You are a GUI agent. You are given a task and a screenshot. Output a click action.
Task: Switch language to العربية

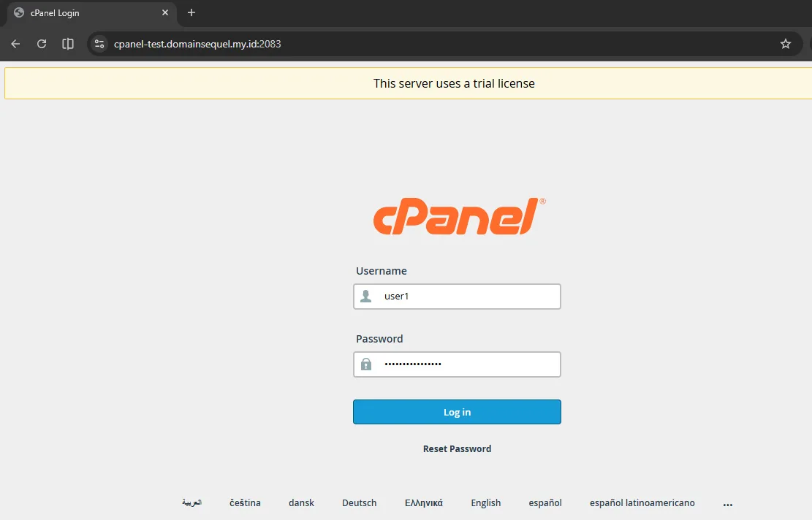191,502
